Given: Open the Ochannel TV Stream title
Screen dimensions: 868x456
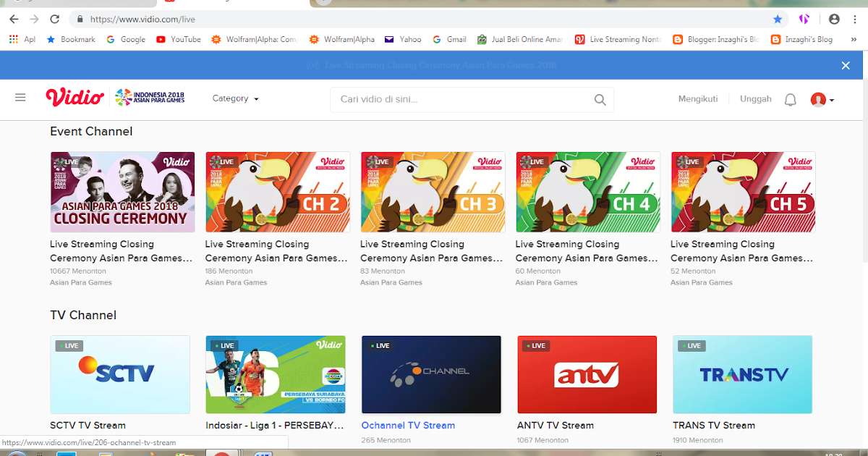Looking at the screenshot, I should click(x=408, y=426).
